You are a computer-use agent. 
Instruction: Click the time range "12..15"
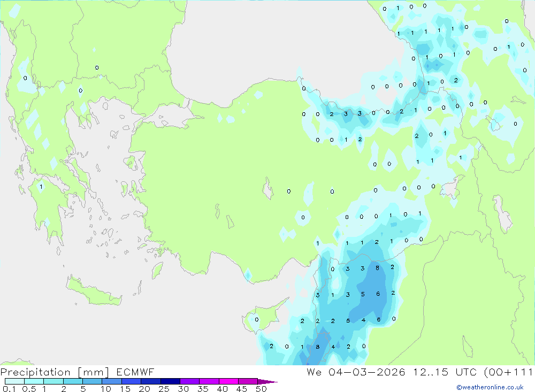tap(431, 372)
